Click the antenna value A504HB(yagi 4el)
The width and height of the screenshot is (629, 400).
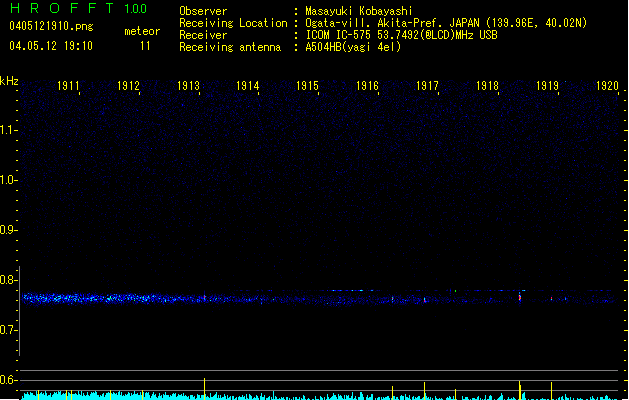353,47
